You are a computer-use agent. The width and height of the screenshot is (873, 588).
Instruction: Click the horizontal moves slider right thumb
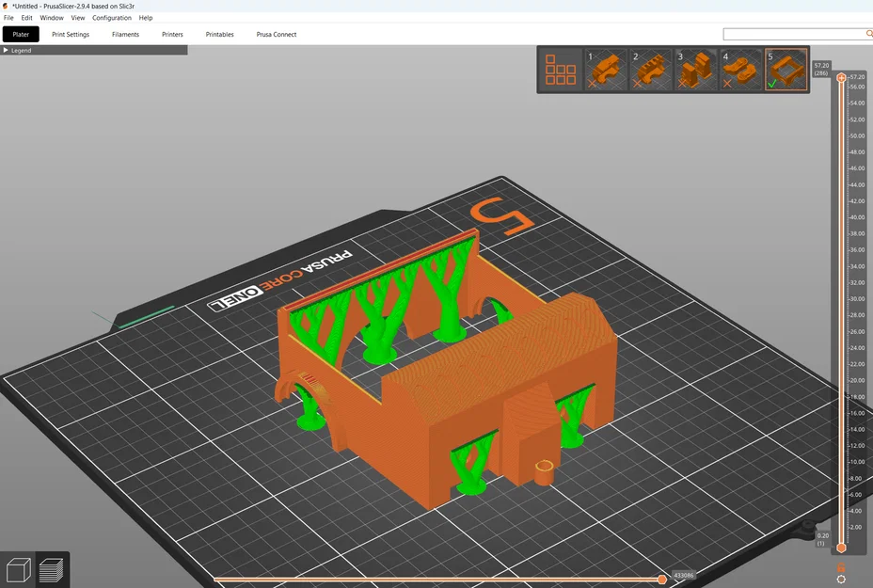coord(662,580)
